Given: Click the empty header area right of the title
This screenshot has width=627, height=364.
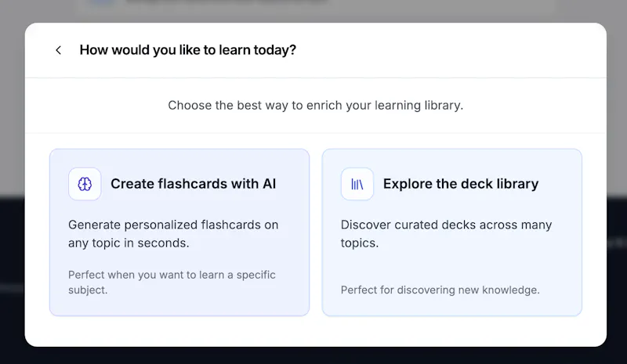Looking at the screenshot, I should (448, 50).
